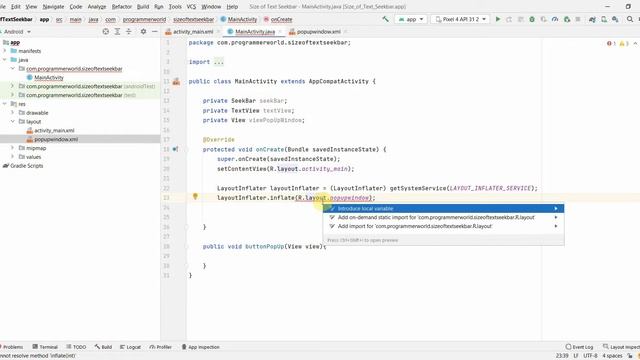Open the Android project view dropdown
This screenshot has width=640, height=360.
[x=17, y=31]
